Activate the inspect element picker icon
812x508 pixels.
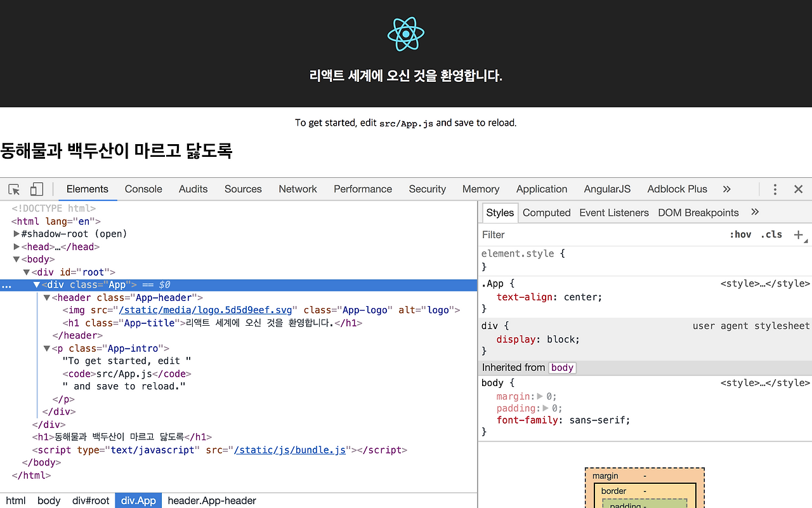(x=14, y=189)
